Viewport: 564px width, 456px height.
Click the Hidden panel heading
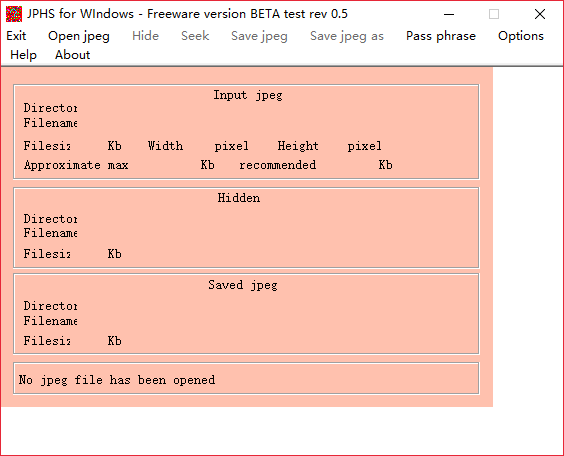(x=239, y=198)
